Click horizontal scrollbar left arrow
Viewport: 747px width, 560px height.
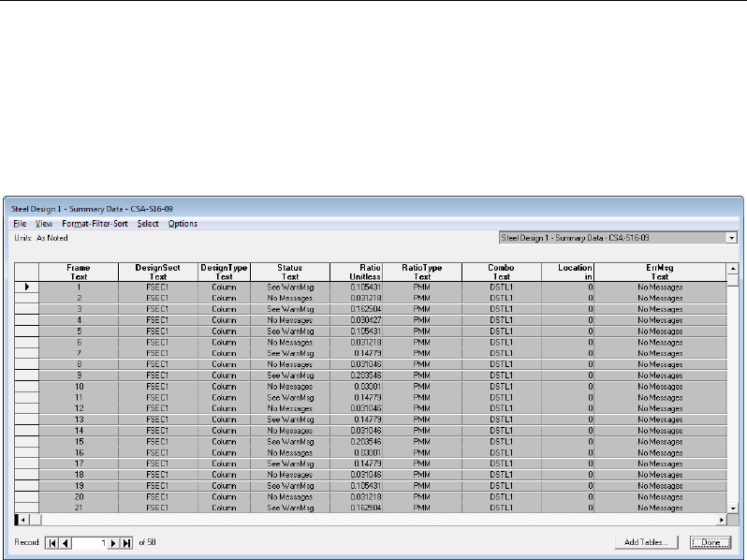tap(22, 520)
